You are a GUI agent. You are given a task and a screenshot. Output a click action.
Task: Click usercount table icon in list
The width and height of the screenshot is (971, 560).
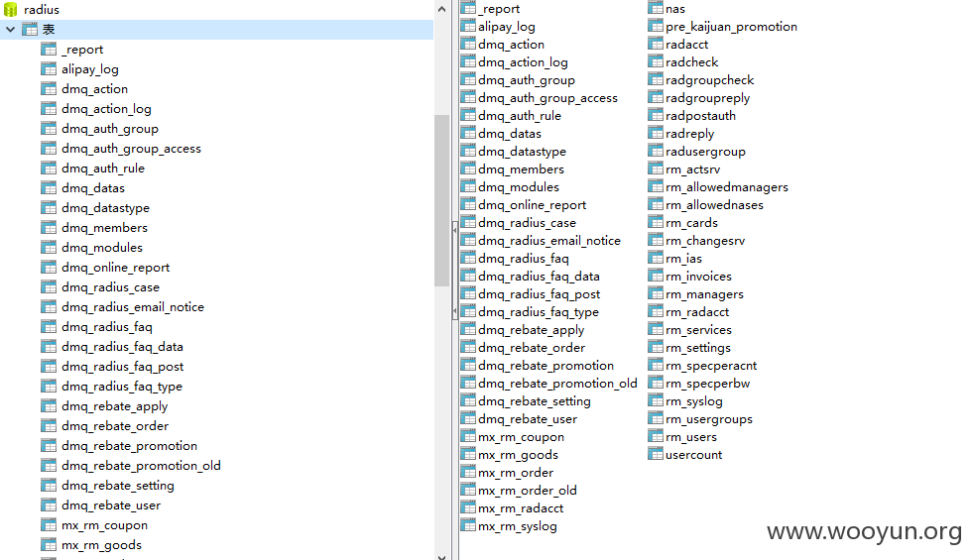[x=656, y=454]
